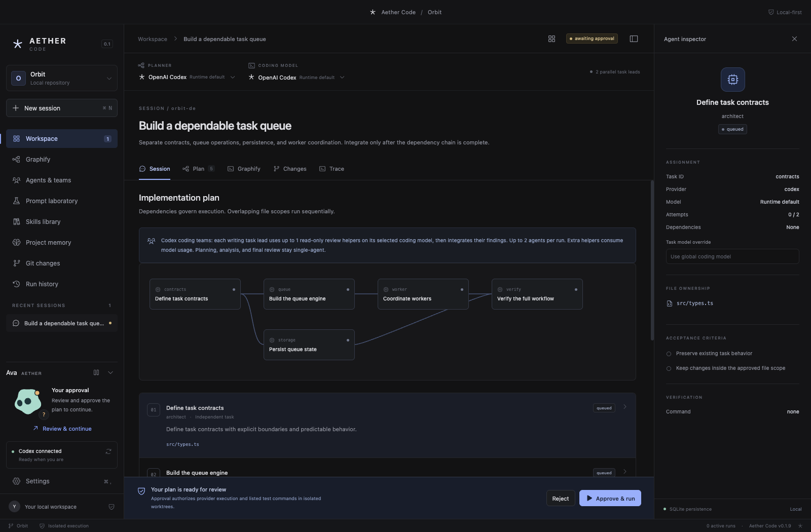The height and width of the screenshot is (532, 811).
Task: Select the Coordinate workers graph node
Action: (x=423, y=294)
